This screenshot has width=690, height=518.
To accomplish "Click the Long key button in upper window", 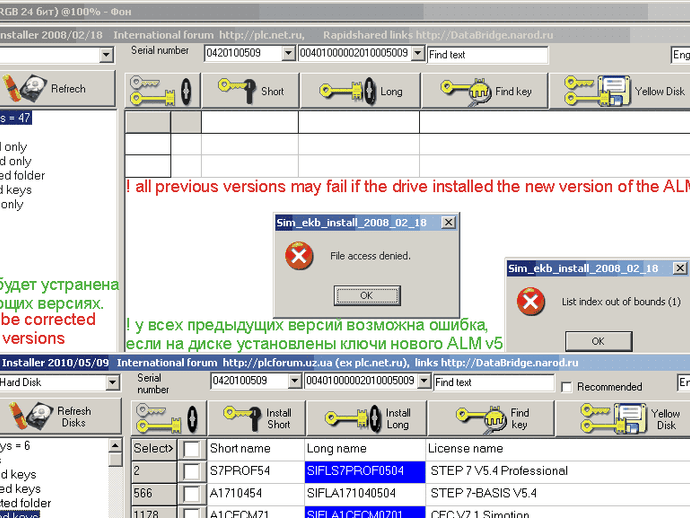I will point(360,91).
